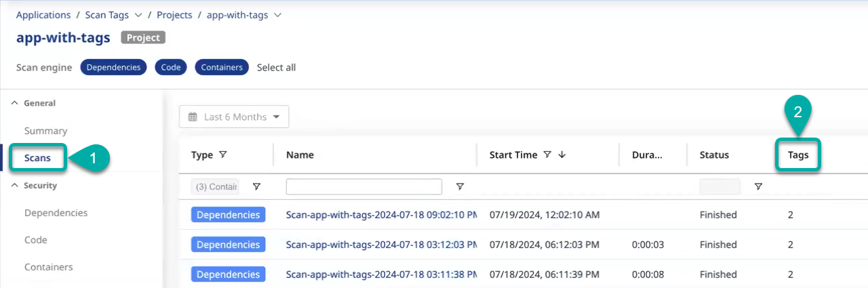Click filter icon beside Type filter box
The width and height of the screenshot is (868, 288).
pos(256,187)
